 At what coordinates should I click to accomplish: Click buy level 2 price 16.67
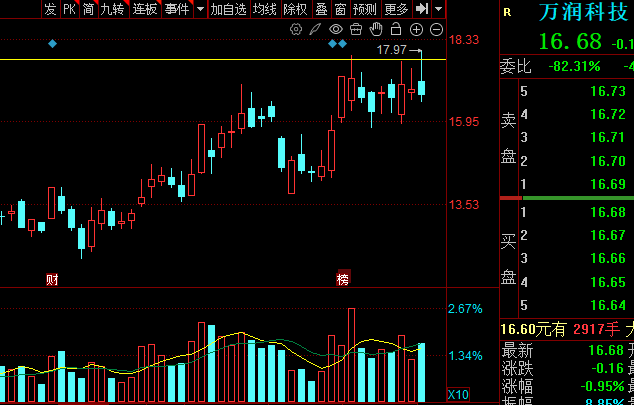pyautogui.click(x=608, y=235)
